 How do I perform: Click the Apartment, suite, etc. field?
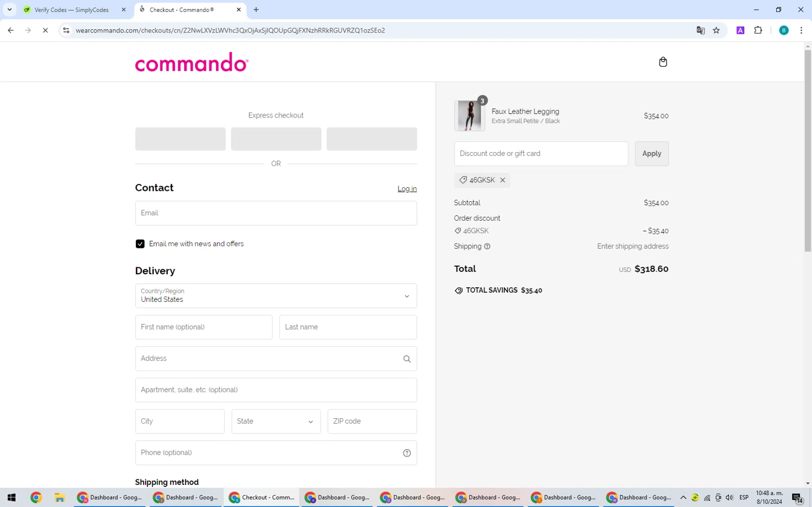[276, 390]
